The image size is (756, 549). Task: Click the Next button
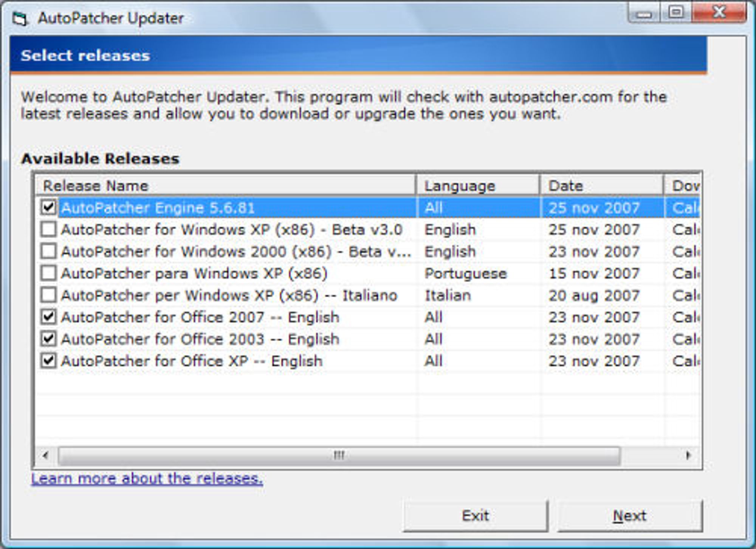click(630, 516)
